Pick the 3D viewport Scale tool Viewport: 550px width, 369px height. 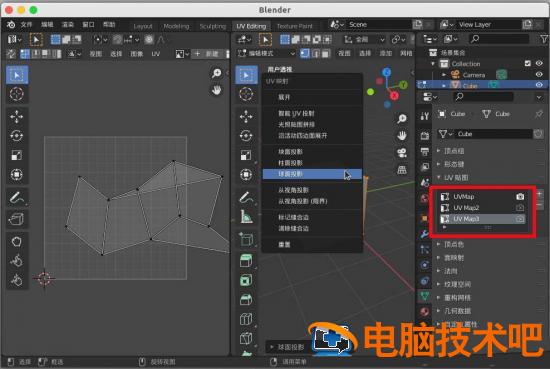246,155
